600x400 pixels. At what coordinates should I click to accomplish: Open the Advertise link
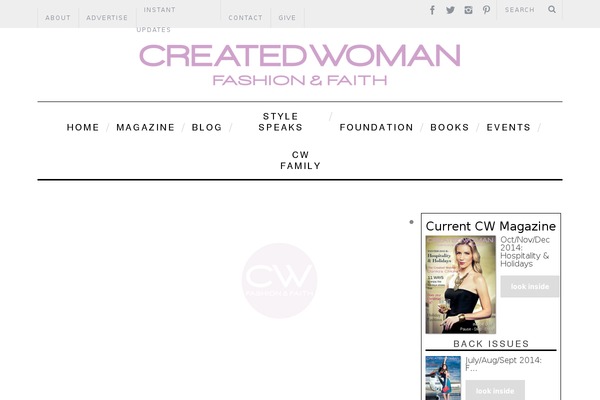pos(107,18)
